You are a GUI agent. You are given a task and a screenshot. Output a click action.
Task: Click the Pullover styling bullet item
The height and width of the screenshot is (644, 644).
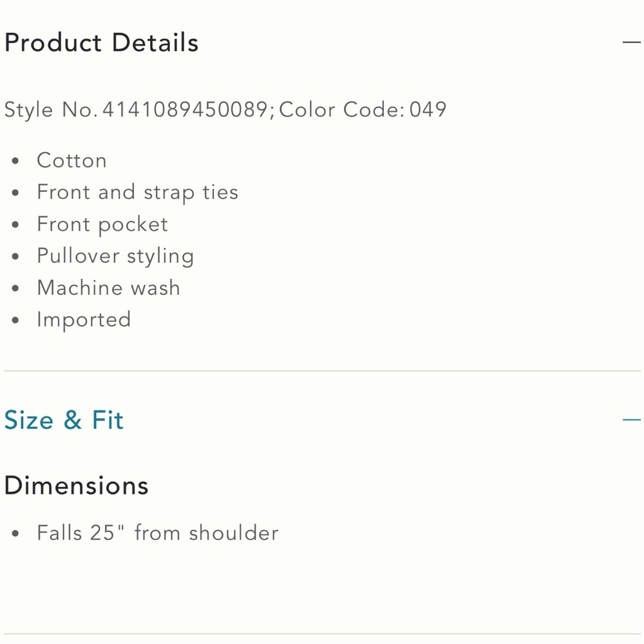115,256
